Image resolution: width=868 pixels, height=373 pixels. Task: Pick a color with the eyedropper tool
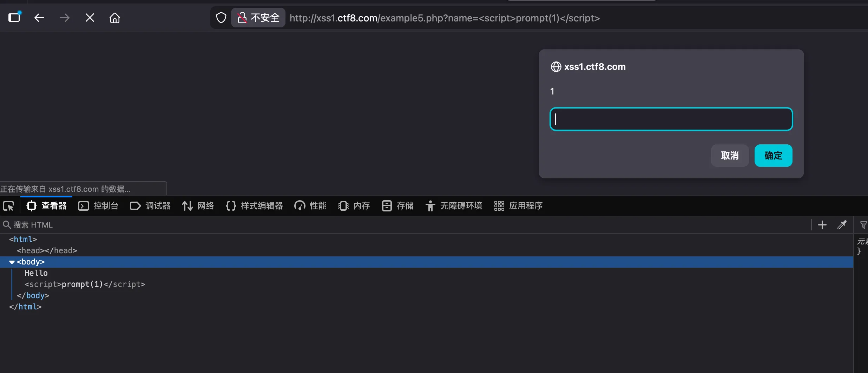coord(842,225)
